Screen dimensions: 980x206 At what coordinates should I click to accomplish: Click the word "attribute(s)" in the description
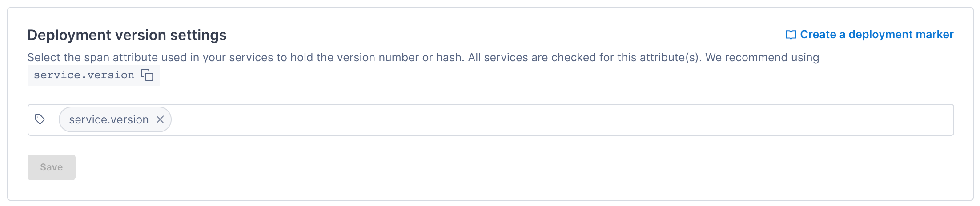point(668,58)
